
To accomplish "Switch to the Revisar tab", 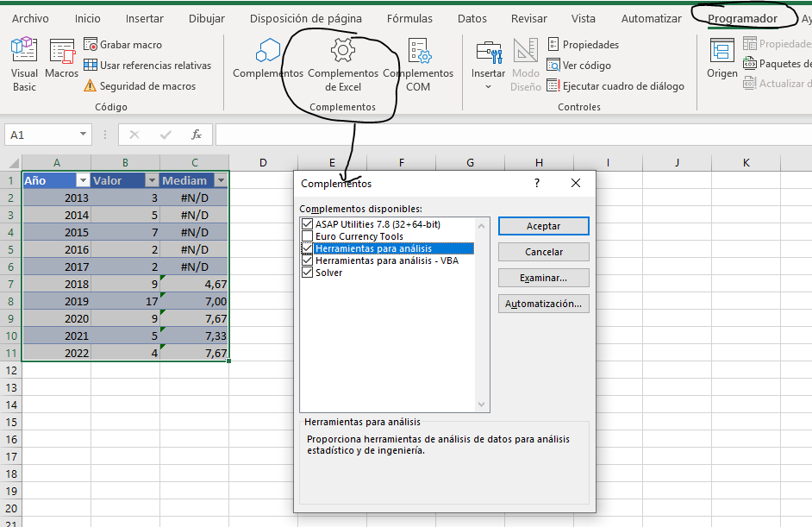I will pos(528,19).
